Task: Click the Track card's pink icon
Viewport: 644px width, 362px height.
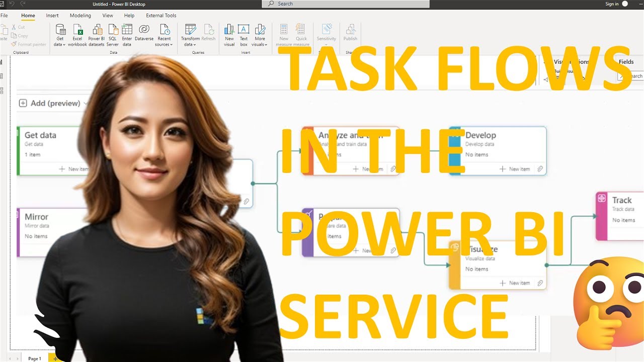Action: [x=601, y=199]
